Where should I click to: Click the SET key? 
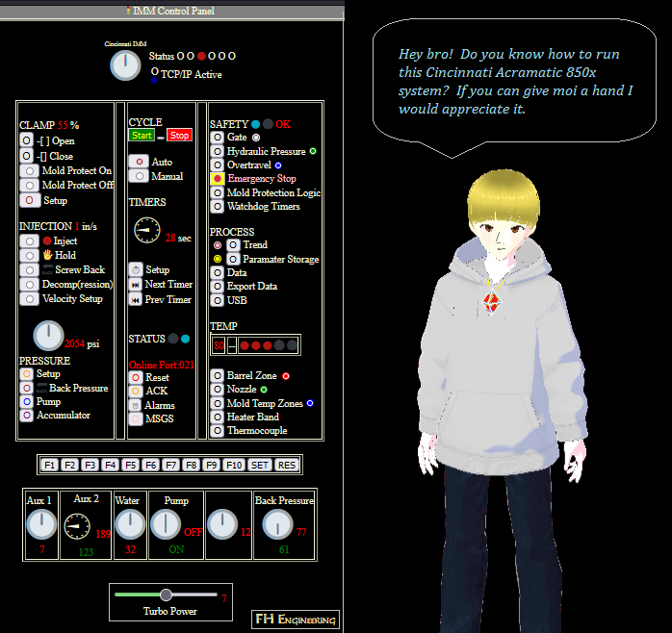[x=260, y=465]
